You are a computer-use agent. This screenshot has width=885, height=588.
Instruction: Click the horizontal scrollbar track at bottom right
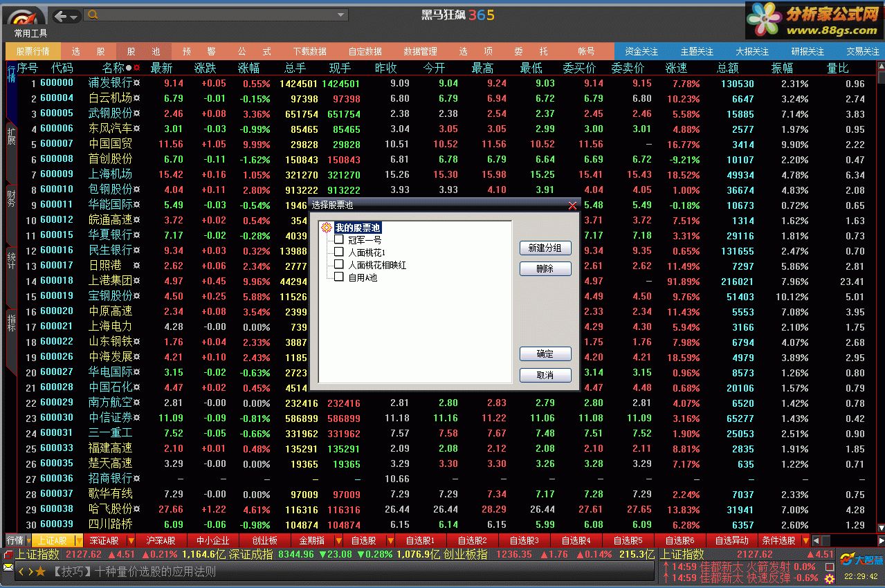(848, 540)
